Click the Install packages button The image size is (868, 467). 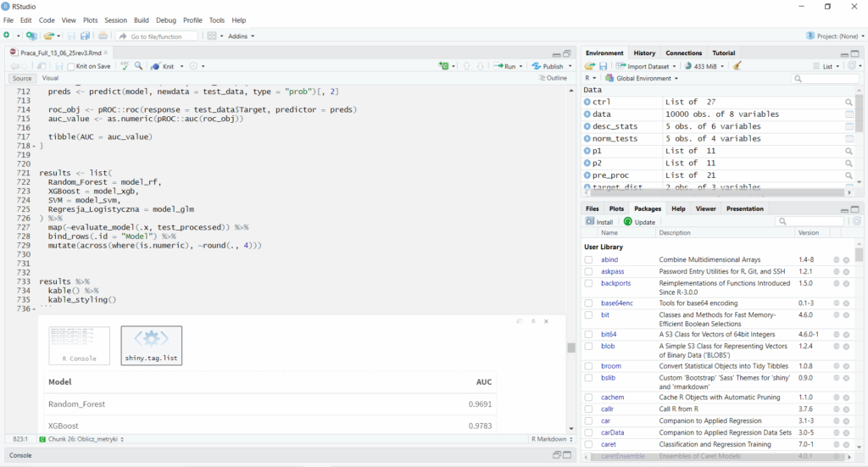[x=599, y=222]
